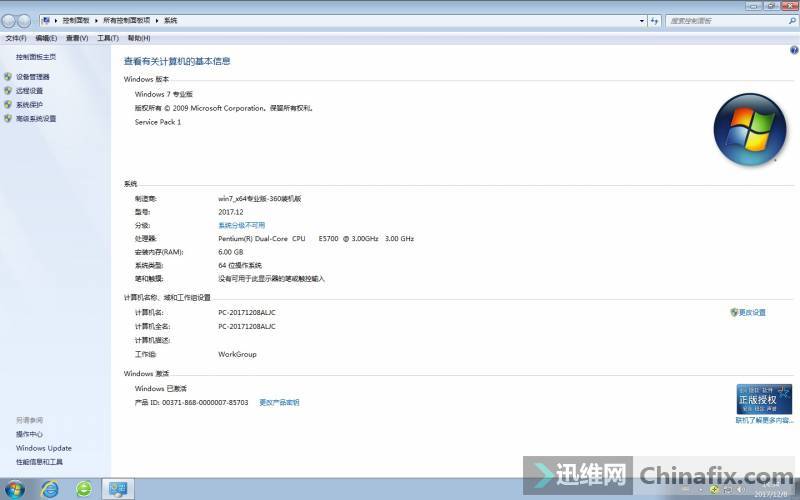Open 性能信息和工具 in the sidebar
The height and width of the screenshot is (500, 800).
pos(39,462)
